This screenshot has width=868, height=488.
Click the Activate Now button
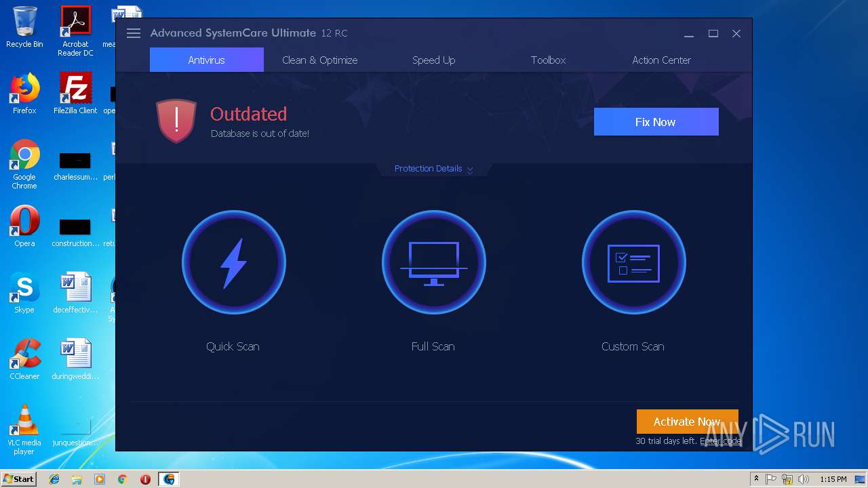click(687, 422)
